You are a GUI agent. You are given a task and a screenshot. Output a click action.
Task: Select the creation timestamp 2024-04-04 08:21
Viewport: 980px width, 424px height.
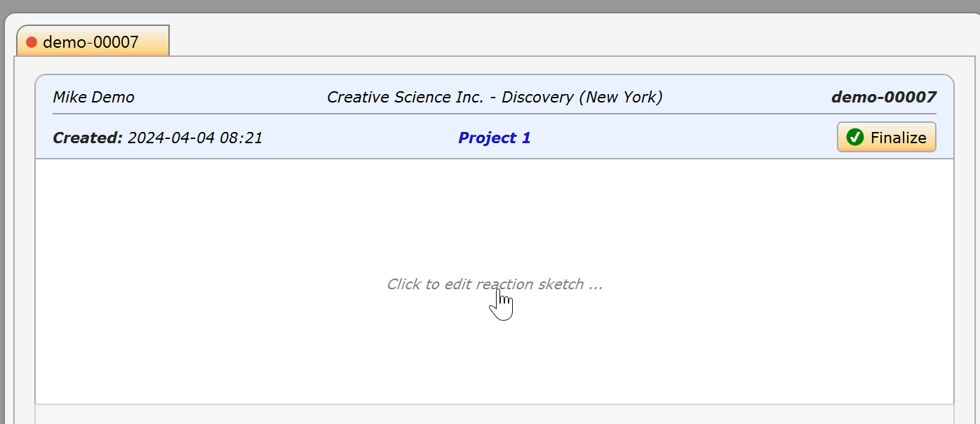195,138
